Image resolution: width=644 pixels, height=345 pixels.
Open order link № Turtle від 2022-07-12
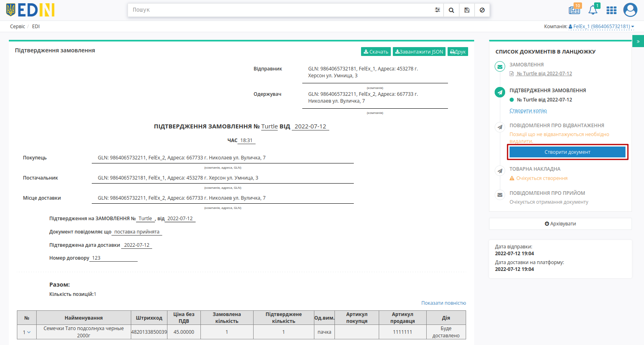click(x=544, y=74)
